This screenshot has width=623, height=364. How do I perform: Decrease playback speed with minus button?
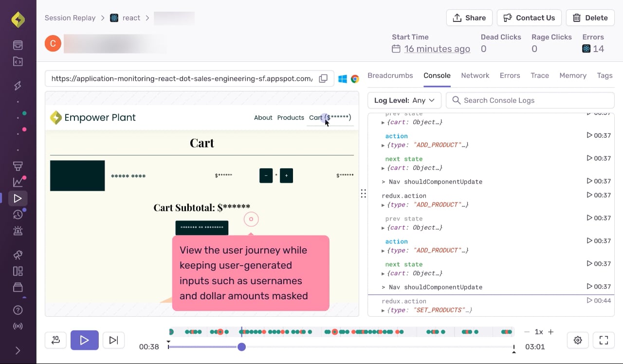[527, 332]
